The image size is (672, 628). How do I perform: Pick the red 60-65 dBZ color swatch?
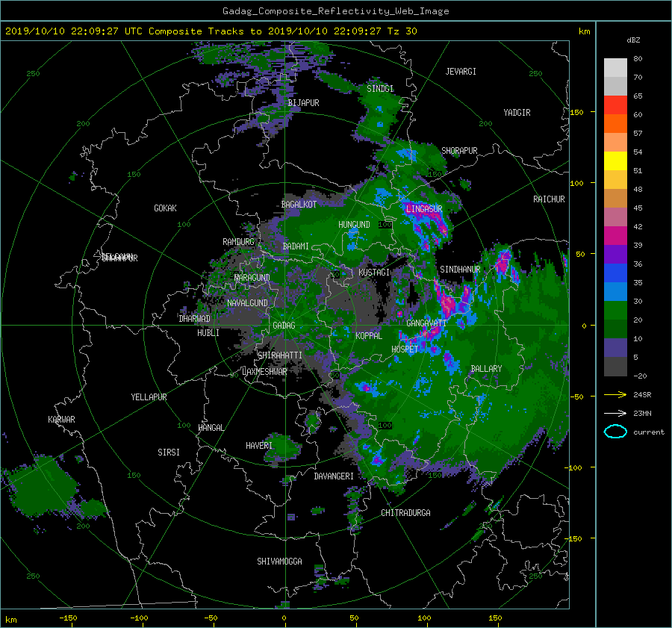click(x=615, y=105)
